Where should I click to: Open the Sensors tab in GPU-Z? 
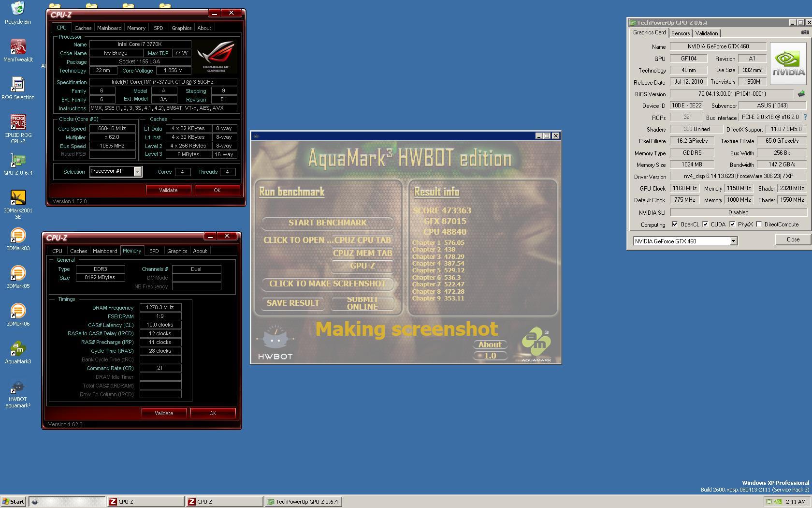680,33
